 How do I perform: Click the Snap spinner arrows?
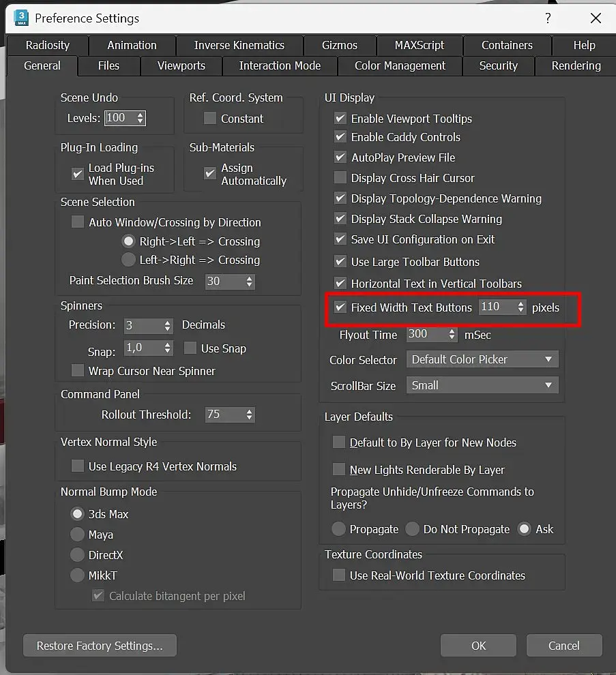click(168, 348)
